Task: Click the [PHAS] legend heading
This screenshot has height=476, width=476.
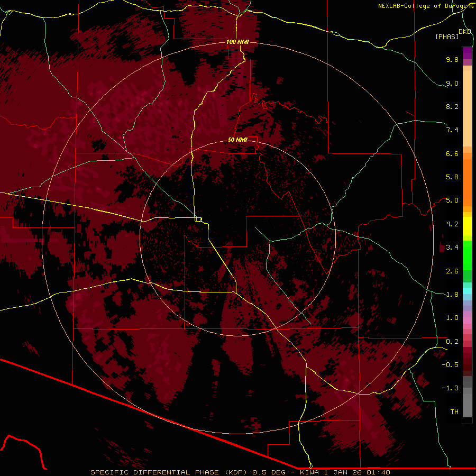Action: click(x=447, y=36)
